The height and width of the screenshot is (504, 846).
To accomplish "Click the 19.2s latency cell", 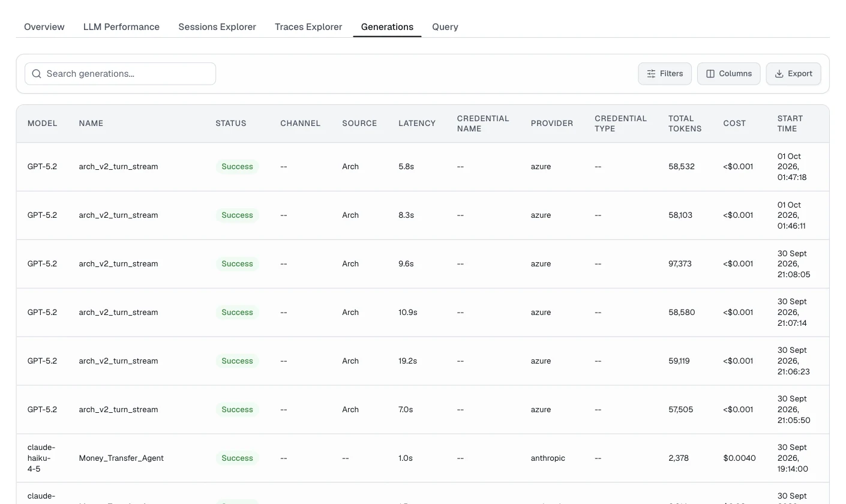I will pyautogui.click(x=408, y=361).
